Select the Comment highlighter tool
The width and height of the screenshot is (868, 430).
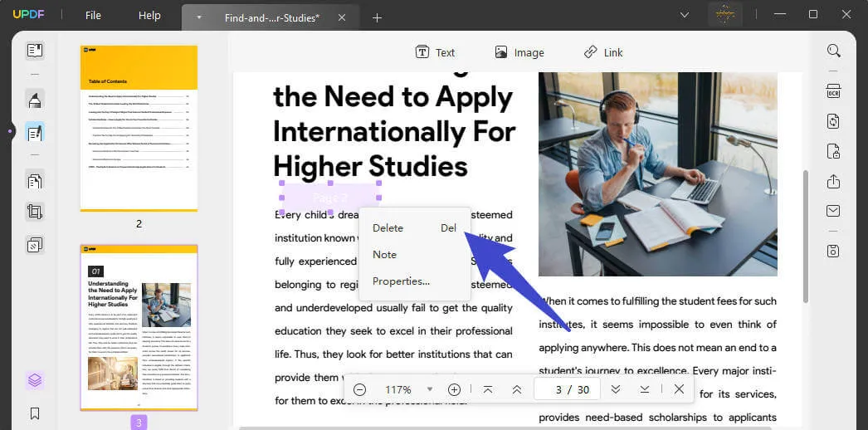point(34,101)
